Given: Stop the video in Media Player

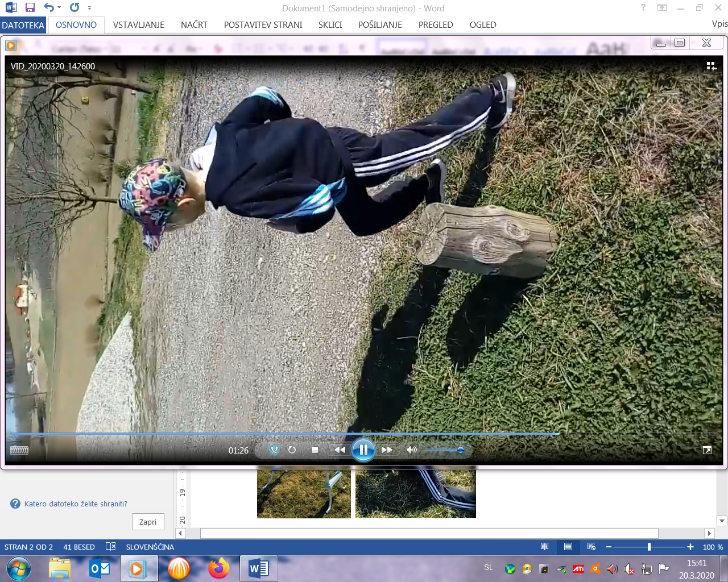Looking at the screenshot, I should pos(315,450).
